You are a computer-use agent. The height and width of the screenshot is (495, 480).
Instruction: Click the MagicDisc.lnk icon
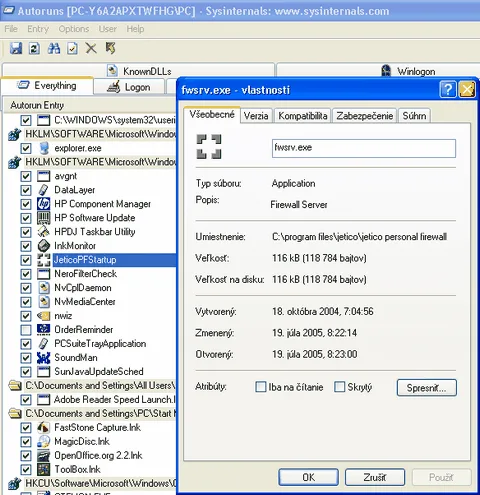coord(43,441)
